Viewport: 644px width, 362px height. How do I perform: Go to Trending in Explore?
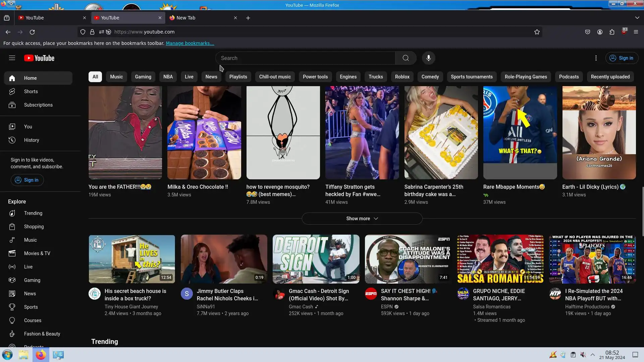[33, 213]
